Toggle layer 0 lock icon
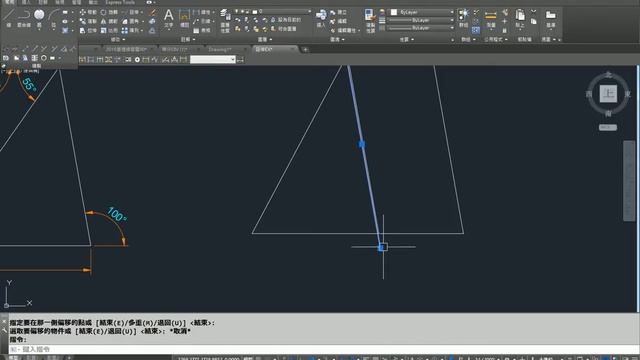This screenshot has width=640, height=360. click(248, 11)
